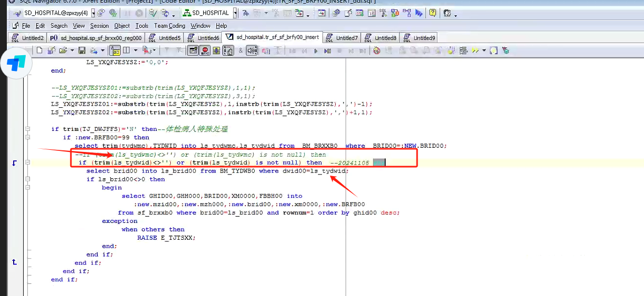Collapse the 'if ls_brid00<>0 then' fold
This screenshot has width=644, height=296.
click(28, 179)
